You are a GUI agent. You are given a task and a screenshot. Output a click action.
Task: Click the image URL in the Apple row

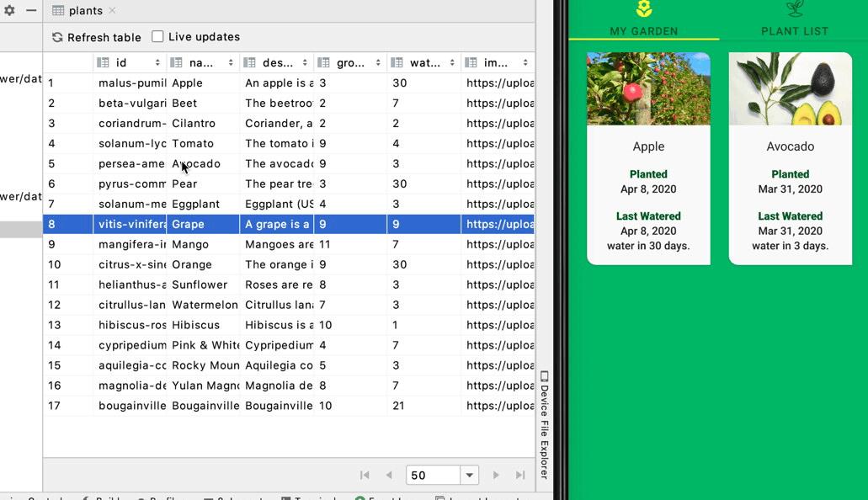498,82
